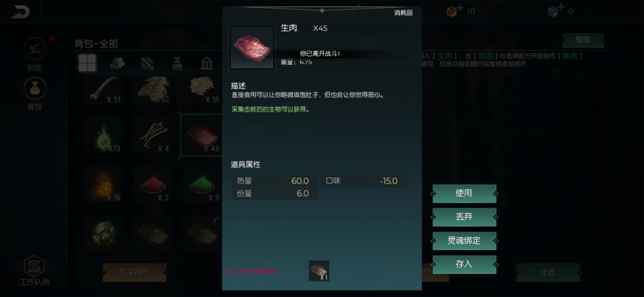644x297 pixels.
Task: Click the cooked meat X1 icon in popup
Action: [319, 271]
